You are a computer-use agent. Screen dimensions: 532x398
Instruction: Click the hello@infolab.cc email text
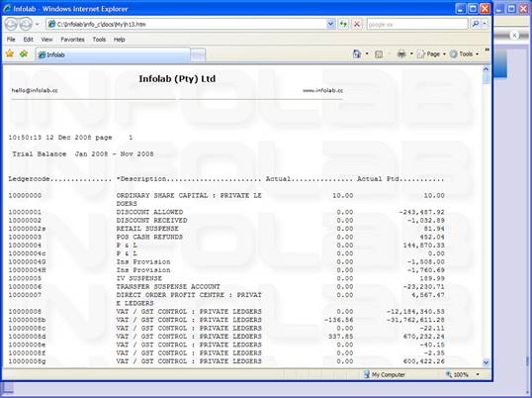pos(35,90)
